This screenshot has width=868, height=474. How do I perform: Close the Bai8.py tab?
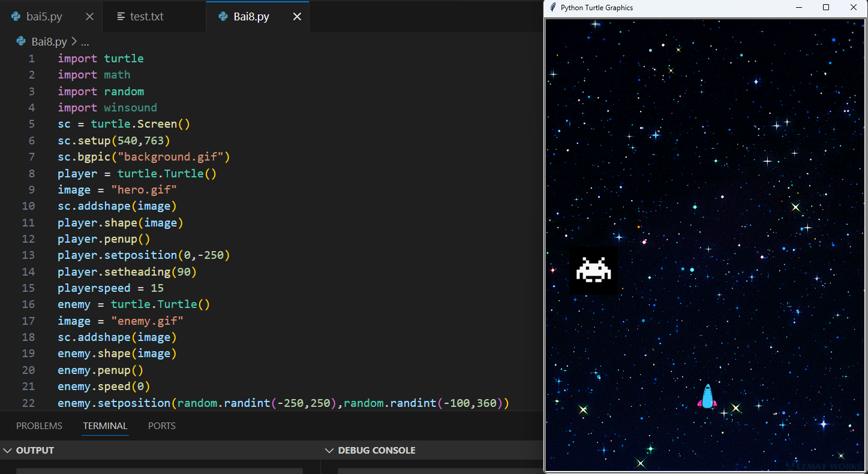point(297,17)
